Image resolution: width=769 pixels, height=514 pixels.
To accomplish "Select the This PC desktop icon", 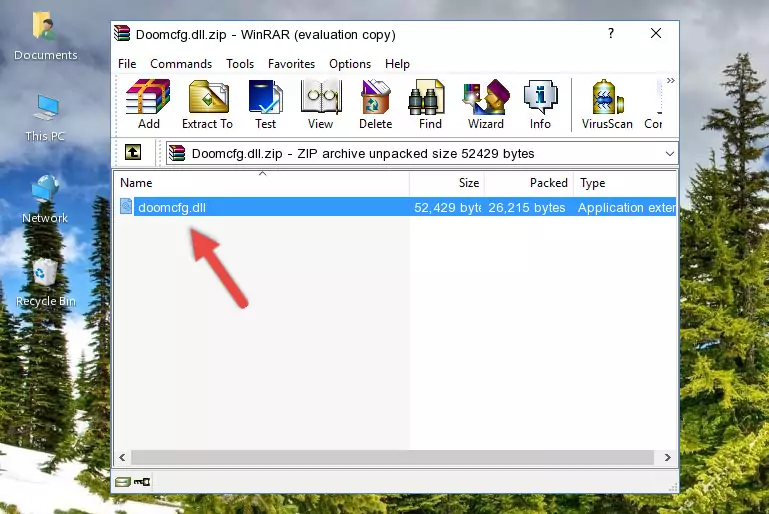I will 45,118.
